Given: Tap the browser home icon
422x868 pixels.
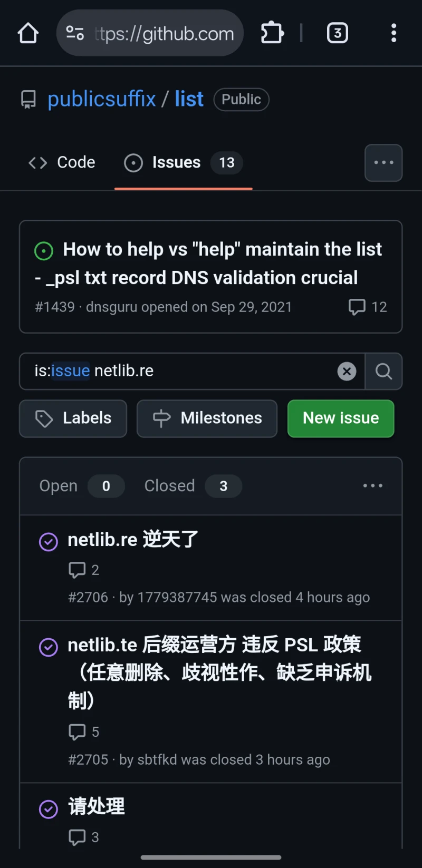Looking at the screenshot, I should [x=28, y=33].
